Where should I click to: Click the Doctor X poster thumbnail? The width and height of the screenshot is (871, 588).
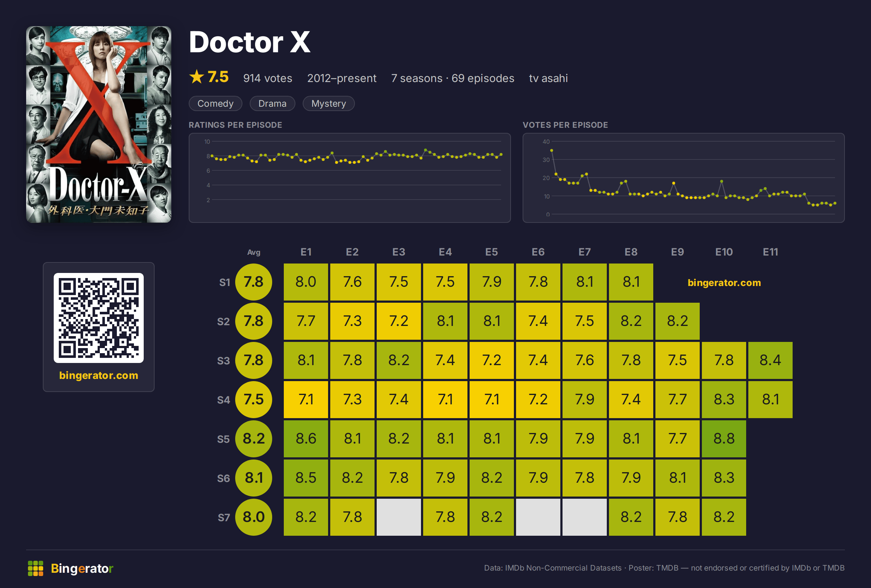coord(99,124)
